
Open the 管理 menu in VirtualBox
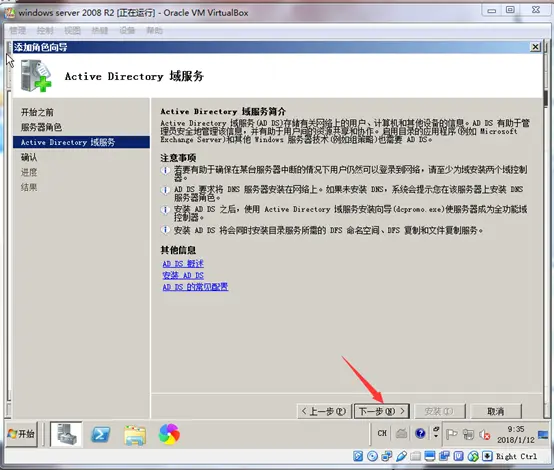[x=18, y=31]
